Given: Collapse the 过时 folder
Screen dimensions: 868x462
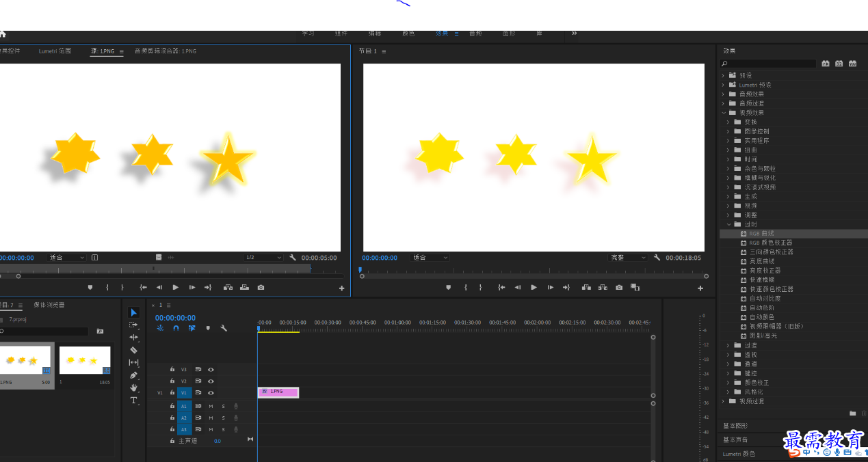Looking at the screenshot, I should (x=728, y=224).
